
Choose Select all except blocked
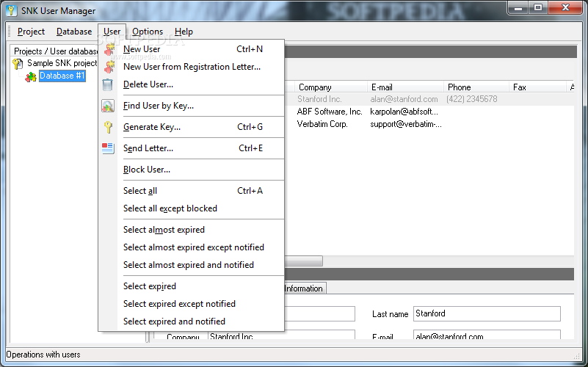coord(192,208)
